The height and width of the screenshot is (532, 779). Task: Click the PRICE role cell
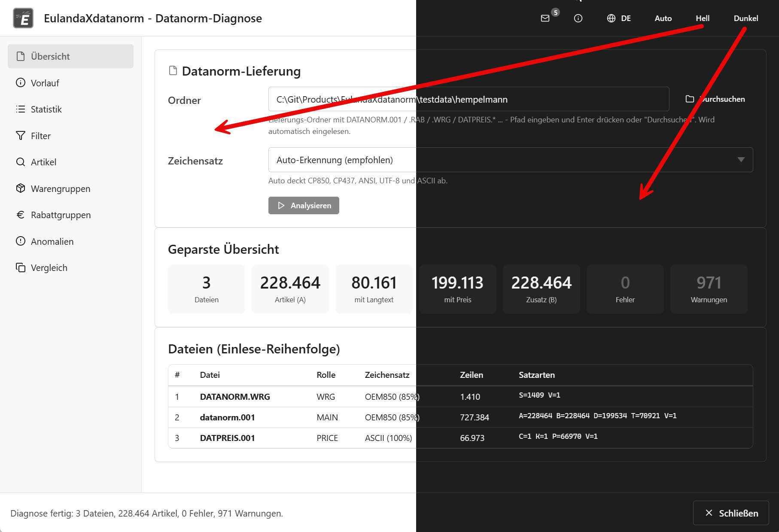point(327,438)
